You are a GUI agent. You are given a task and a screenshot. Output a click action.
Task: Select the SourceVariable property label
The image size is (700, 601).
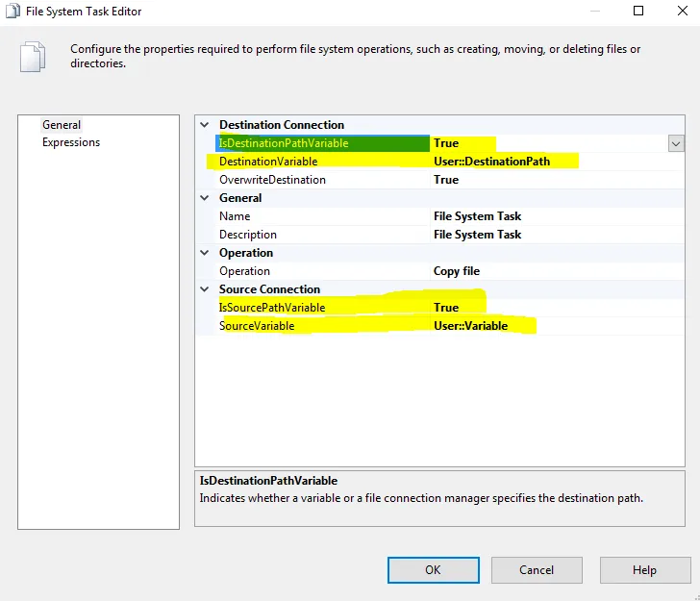[x=257, y=326]
